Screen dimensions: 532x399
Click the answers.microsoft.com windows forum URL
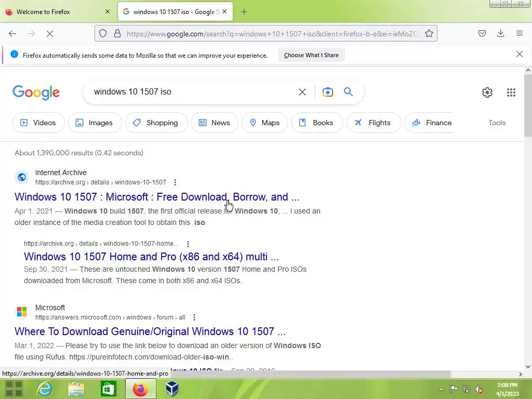click(x=110, y=317)
